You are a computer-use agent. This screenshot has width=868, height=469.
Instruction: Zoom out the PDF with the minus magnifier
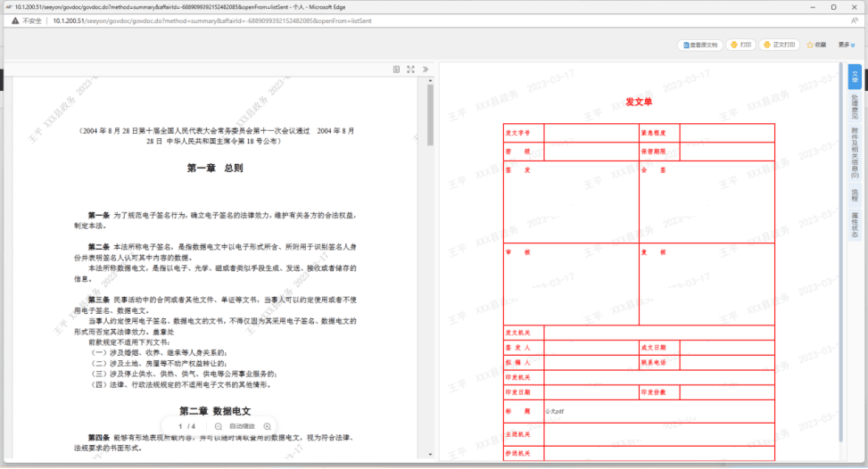point(219,426)
